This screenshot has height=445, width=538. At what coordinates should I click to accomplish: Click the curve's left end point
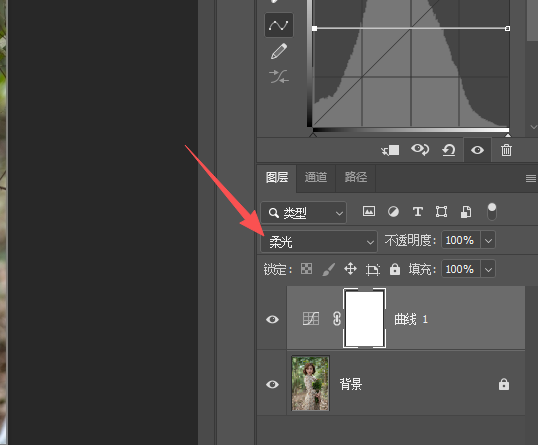coord(314,28)
